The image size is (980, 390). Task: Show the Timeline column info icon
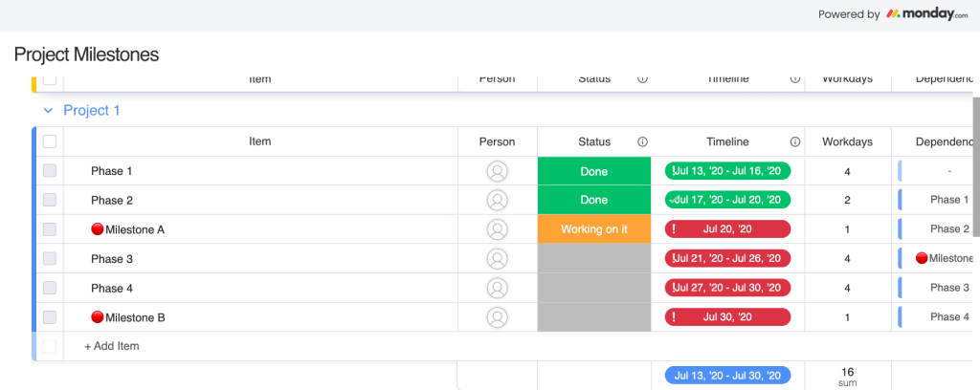795,141
